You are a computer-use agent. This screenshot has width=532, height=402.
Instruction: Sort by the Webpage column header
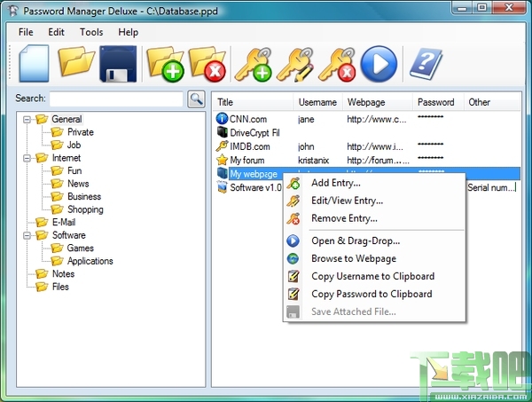[378, 102]
